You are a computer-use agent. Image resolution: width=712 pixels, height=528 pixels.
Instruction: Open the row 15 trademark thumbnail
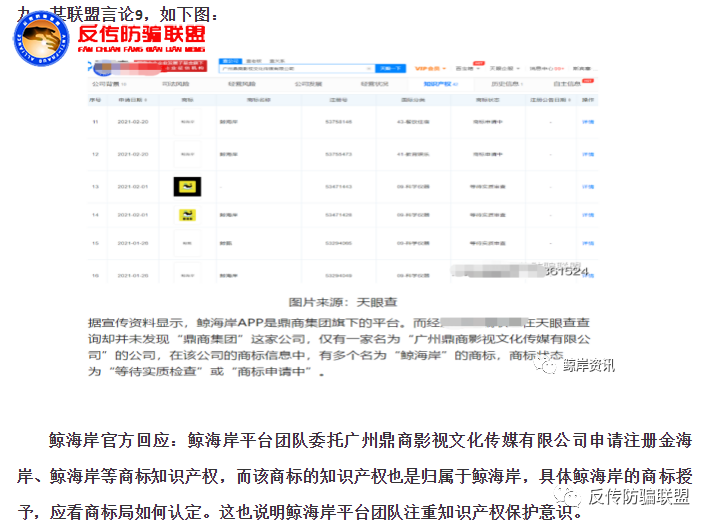click(x=188, y=243)
